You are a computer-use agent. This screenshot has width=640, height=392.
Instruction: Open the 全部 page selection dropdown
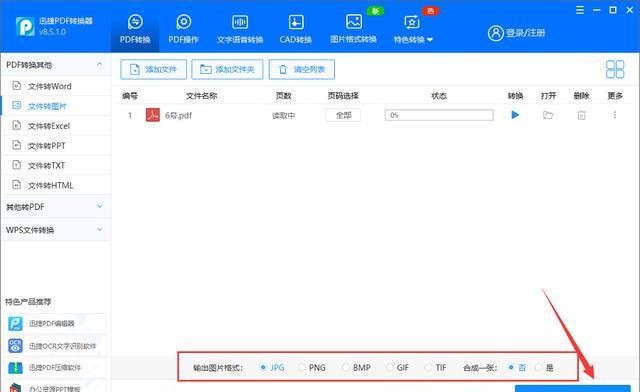pos(343,115)
